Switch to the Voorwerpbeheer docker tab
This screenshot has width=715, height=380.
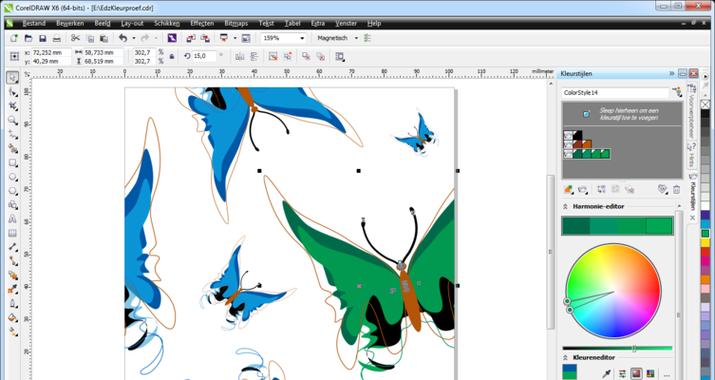(692, 111)
